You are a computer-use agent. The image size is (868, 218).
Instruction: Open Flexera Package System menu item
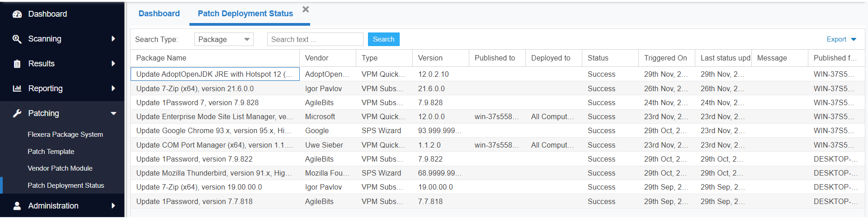click(65, 135)
